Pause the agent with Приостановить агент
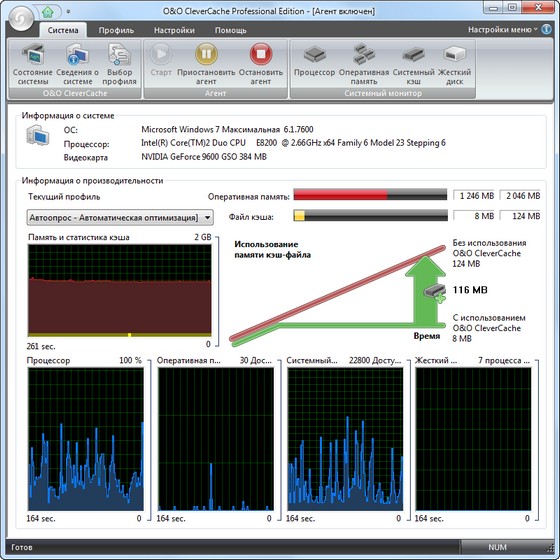The height and width of the screenshot is (560, 560). pyautogui.click(x=206, y=64)
